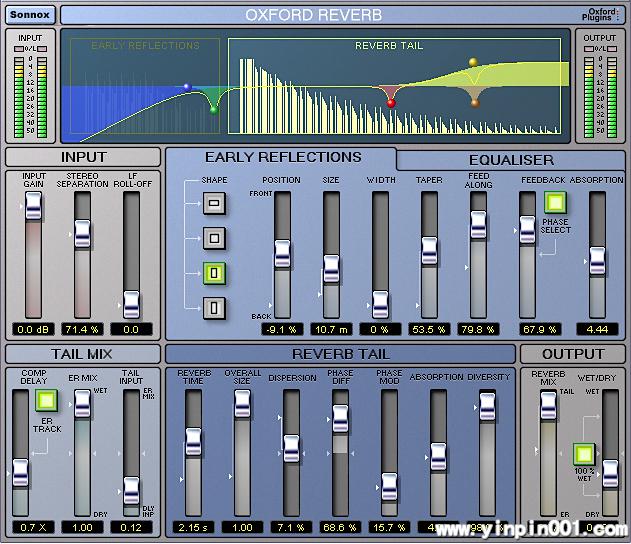This screenshot has height=544, width=631.
Task: Choose the tall narrow room shape button
Action: click(x=215, y=307)
